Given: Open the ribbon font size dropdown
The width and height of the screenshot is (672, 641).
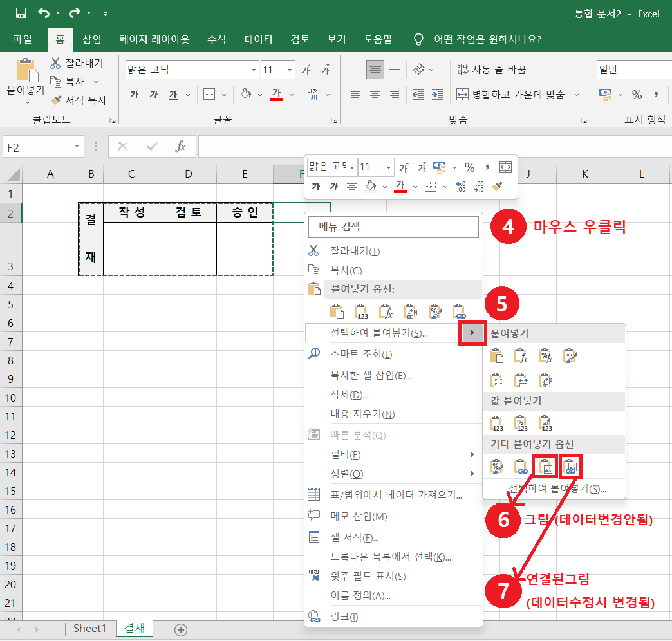Looking at the screenshot, I should [x=290, y=70].
